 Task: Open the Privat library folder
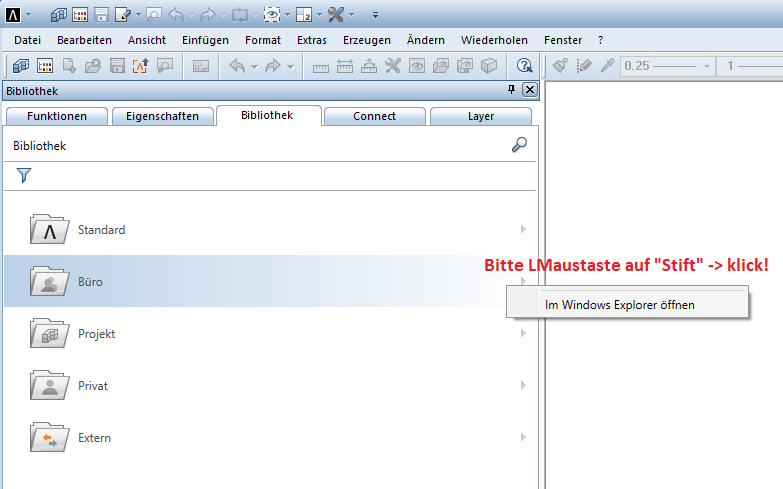(x=93, y=386)
